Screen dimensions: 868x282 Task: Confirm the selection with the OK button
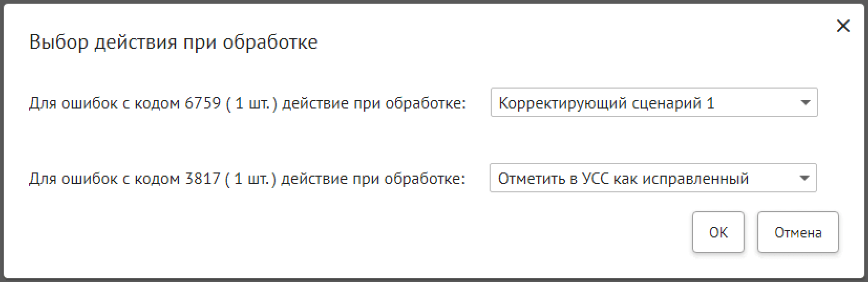[718, 232]
